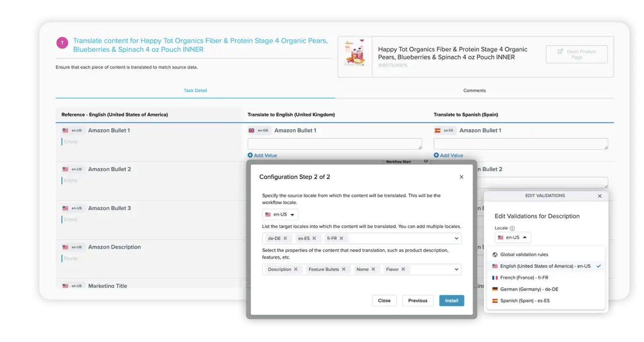Click the en-GB Amazon Bullet 1 text field
The image size is (644, 342).
point(335,144)
